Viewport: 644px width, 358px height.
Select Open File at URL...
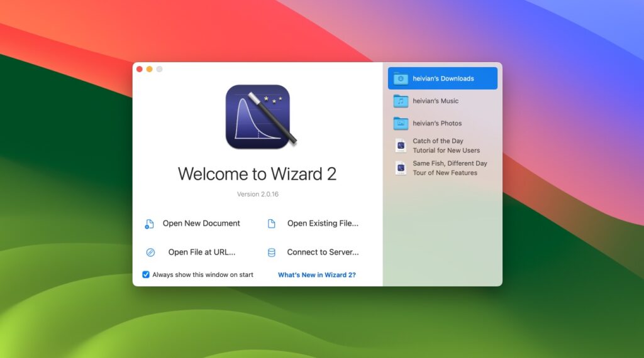[202, 252]
